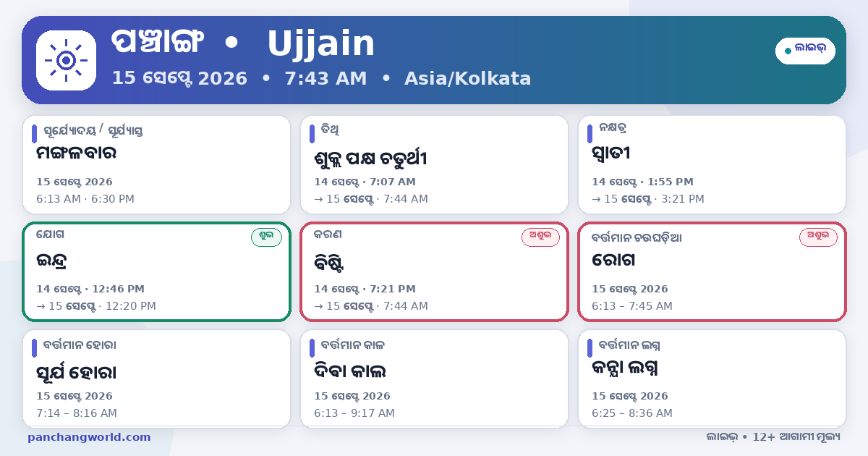Click the Ujjain location title

321,44
